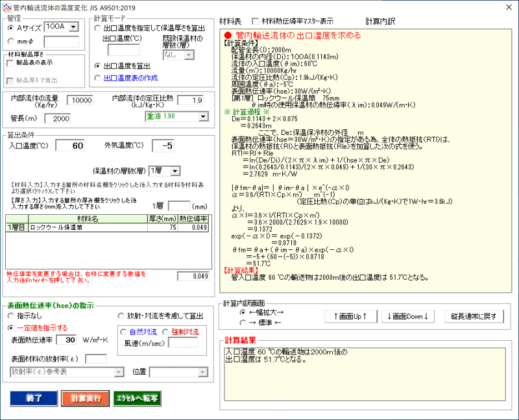This screenshot has height=420, width=519.
Task: Enable the 製品表の表示 checkbox
Action: point(10,63)
